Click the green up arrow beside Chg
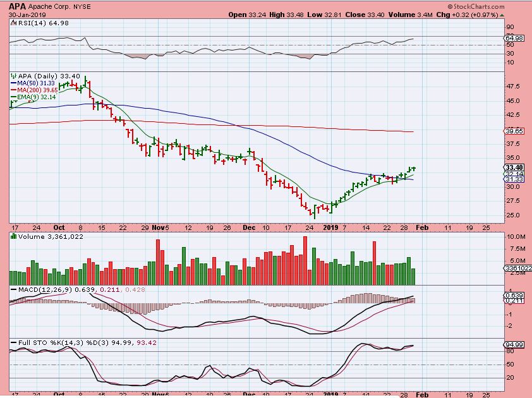This screenshot has width=532, height=398. (502, 15)
